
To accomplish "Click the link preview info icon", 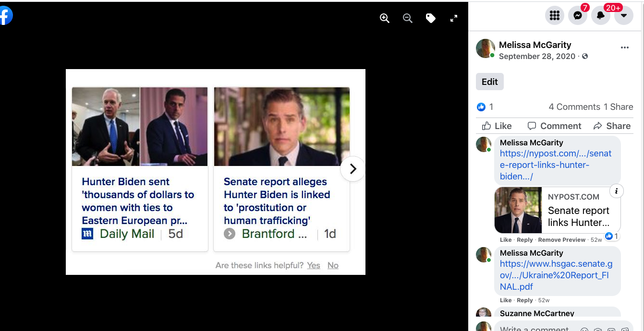I will [x=617, y=191].
